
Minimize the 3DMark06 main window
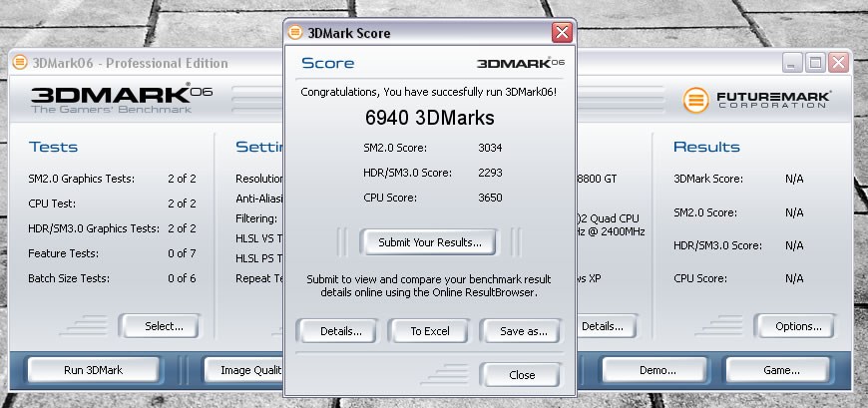(792, 63)
